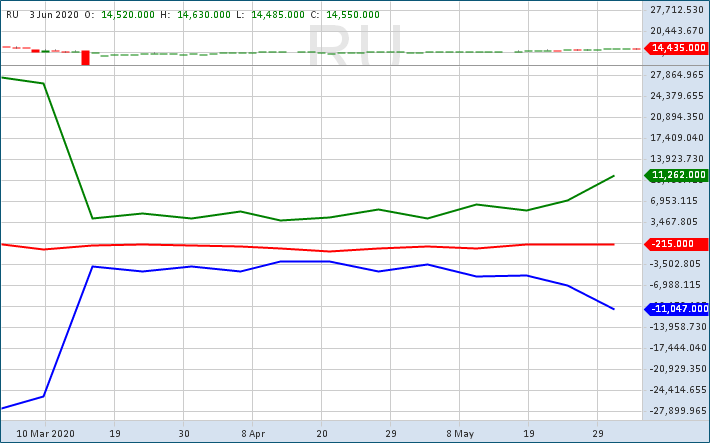710x443 pixels.
Task: Click the 13,923.730 axis value
Action: [677, 159]
